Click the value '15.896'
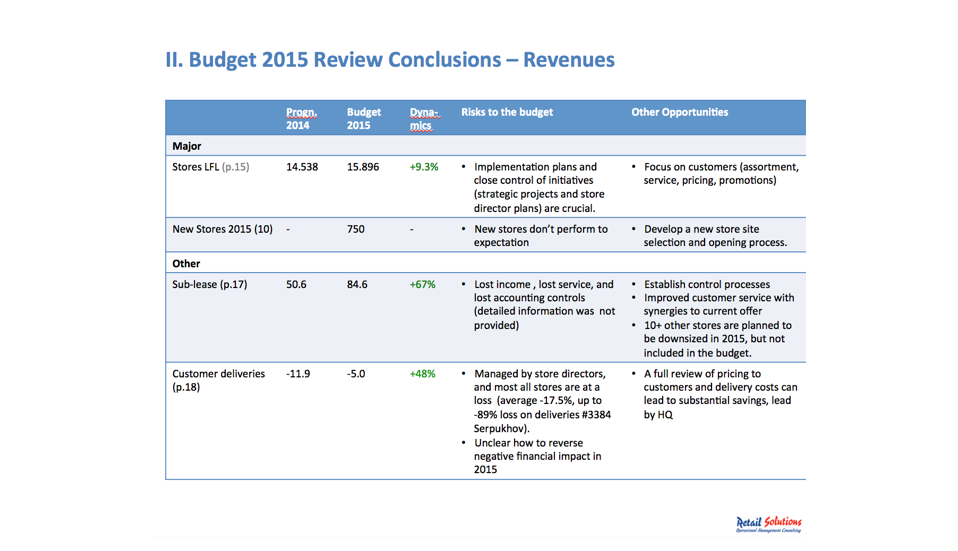The width and height of the screenshot is (958, 551). (x=363, y=167)
